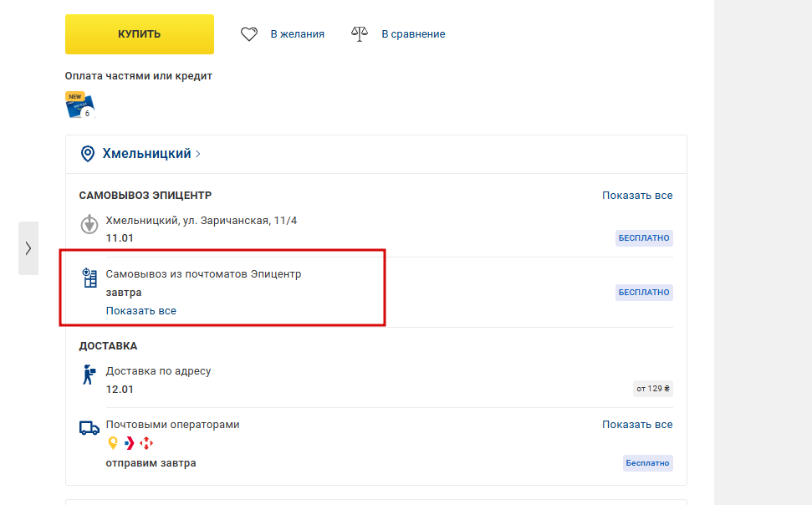Click the 'от 129 ₴' delivery price badge

(x=652, y=388)
